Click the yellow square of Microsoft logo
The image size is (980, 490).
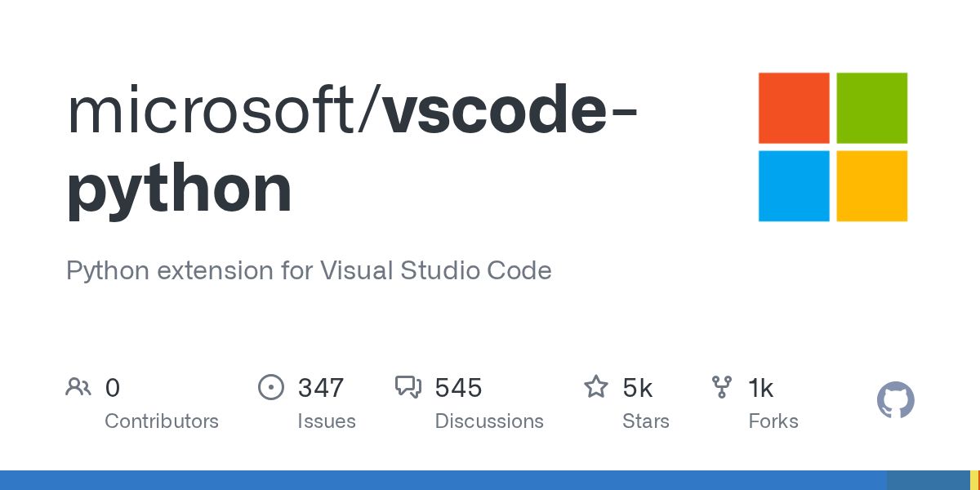[871, 185]
